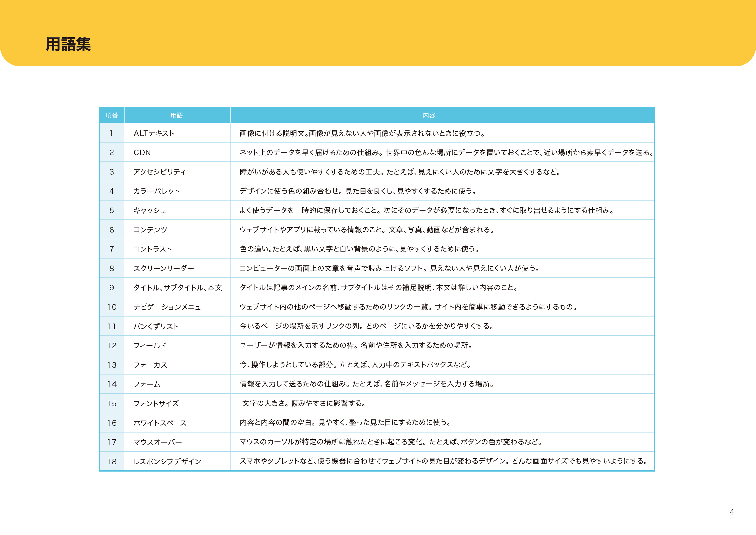The width and height of the screenshot is (756, 535).
Task: Click the description starting よく使うデータを一時的に保存
Action: 427,210
